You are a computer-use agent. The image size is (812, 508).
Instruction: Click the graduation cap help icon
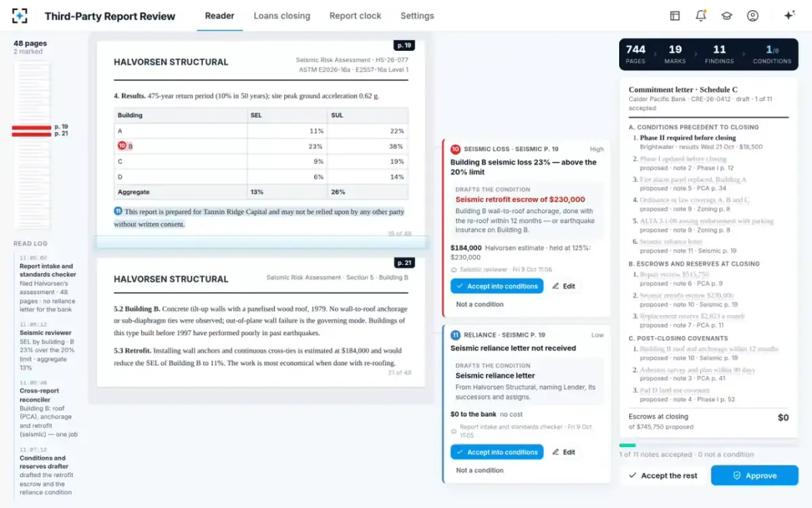pos(727,16)
